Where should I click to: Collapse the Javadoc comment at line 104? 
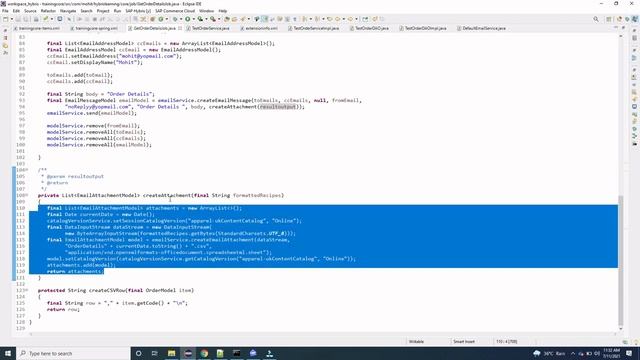[27, 170]
